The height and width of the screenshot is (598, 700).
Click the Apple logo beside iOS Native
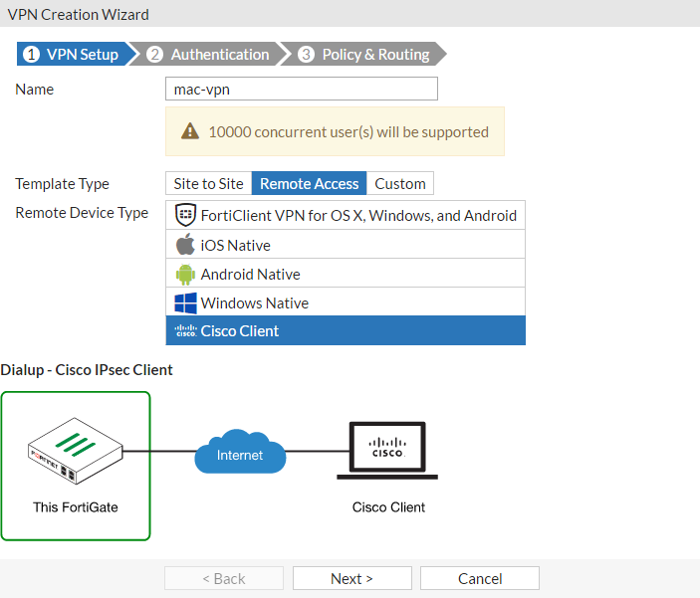pos(185,244)
